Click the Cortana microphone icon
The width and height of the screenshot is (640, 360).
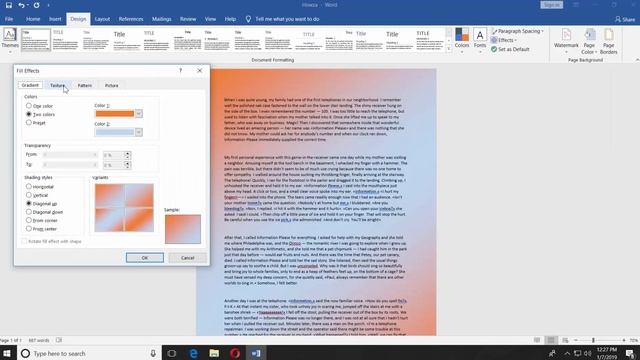153,353
